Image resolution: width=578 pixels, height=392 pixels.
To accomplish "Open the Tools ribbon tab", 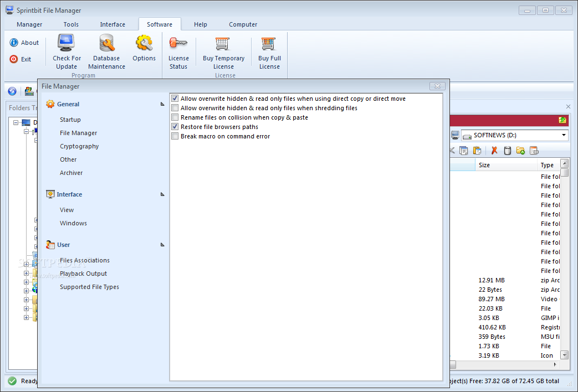I will [x=71, y=24].
